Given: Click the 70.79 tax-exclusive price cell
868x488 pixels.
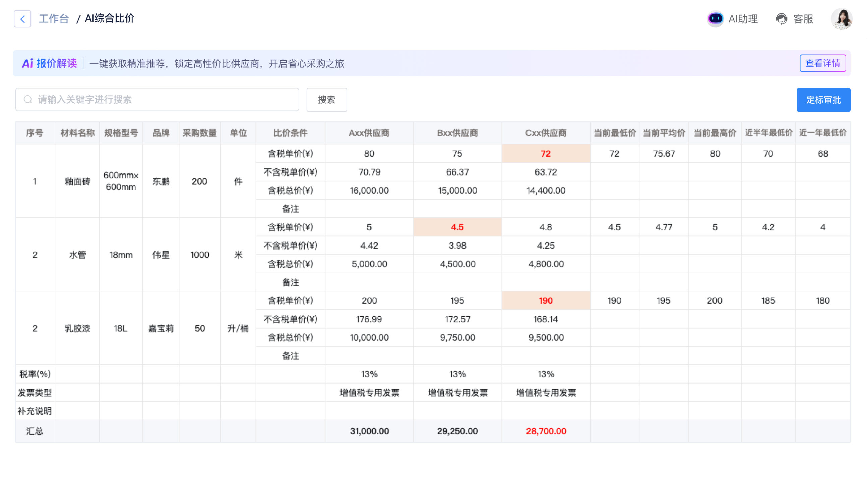Looking at the screenshot, I should [370, 172].
